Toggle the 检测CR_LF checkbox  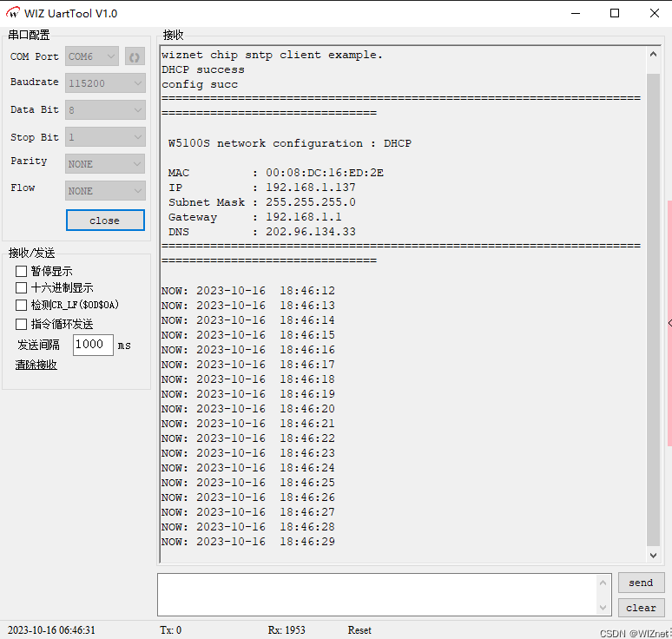pos(21,305)
